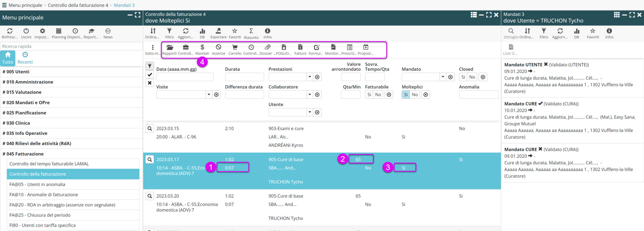Image resolution: width=644 pixels, height=231 pixels.
Task: Click the Rapporti folder icon
Action: pos(170,48)
